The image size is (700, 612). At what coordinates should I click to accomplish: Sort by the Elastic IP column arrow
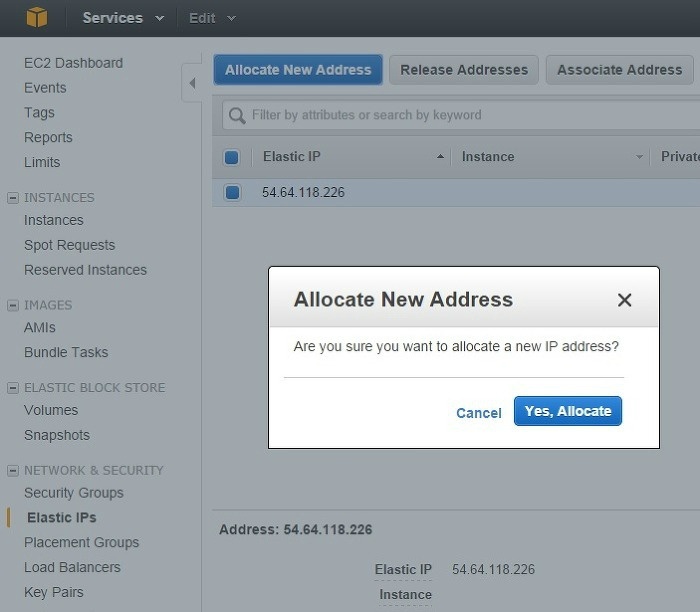tap(440, 157)
